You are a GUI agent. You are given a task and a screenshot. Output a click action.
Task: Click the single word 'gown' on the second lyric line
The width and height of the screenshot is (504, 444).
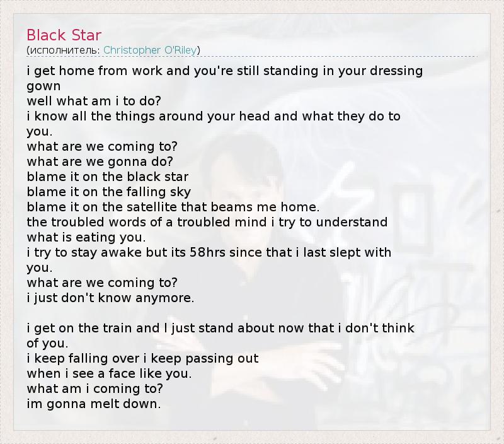coord(43,86)
